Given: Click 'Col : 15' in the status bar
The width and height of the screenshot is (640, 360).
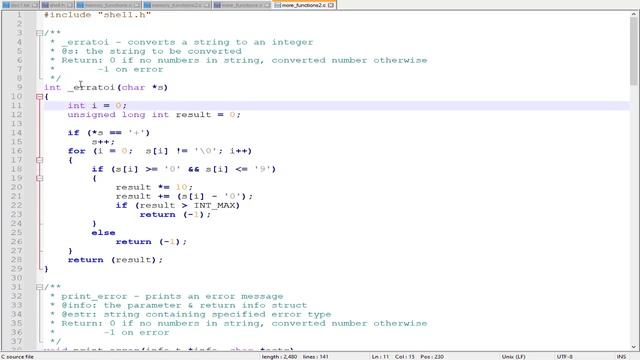Looking at the screenshot, I should tap(404, 356).
